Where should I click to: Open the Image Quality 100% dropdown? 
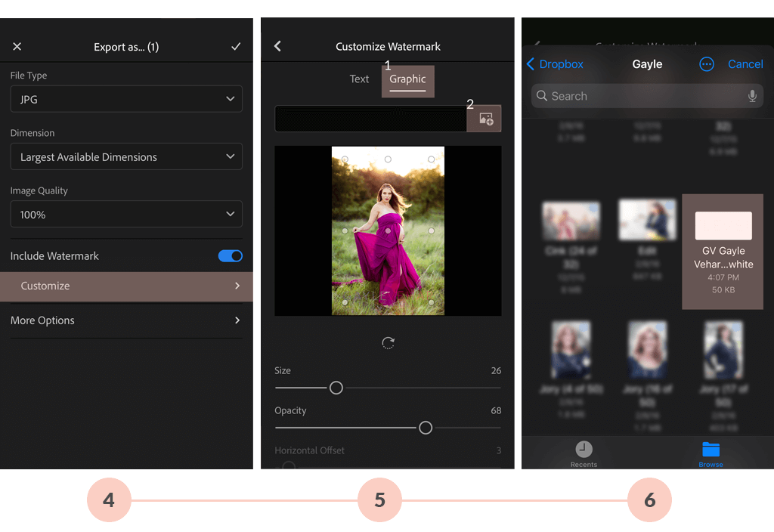tap(126, 215)
